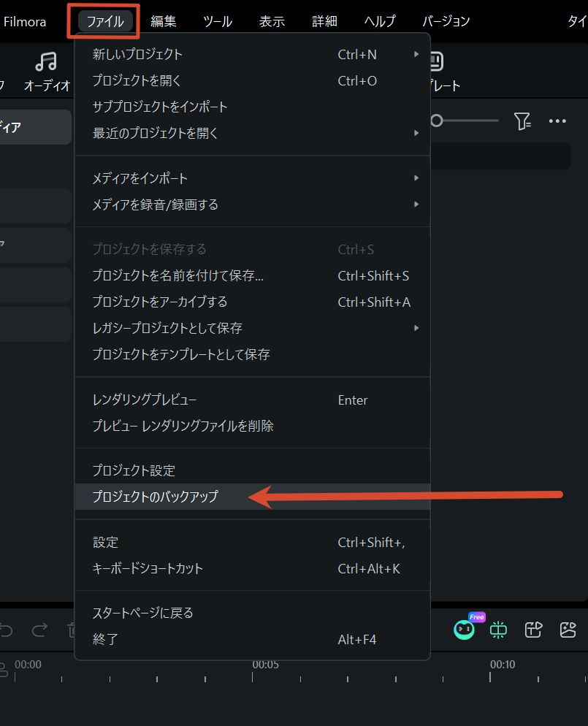Expand the 新しいプロジェクト submenu arrow
588x726 pixels.
point(416,54)
